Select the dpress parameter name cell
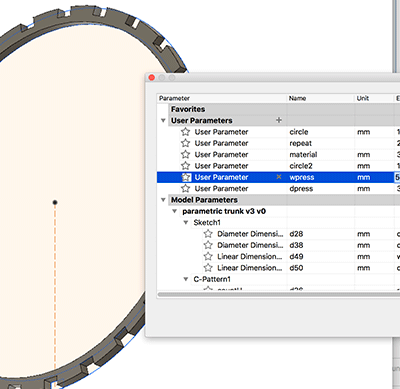Viewport: 400px width, 389px height. coord(321,188)
